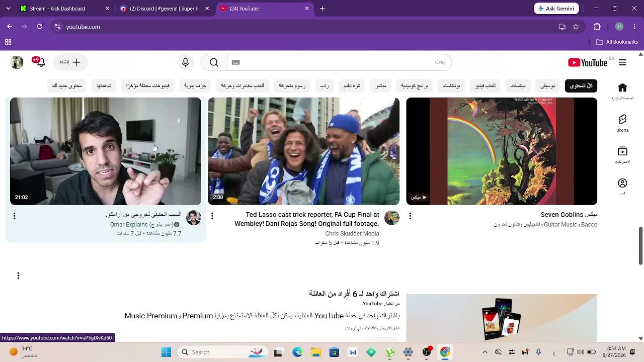Switch to the Discord #general tab
This screenshot has width=644, height=362.
[164, 9]
